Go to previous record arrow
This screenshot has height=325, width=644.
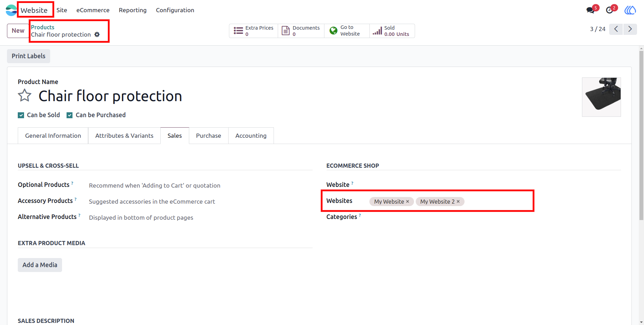point(616,29)
